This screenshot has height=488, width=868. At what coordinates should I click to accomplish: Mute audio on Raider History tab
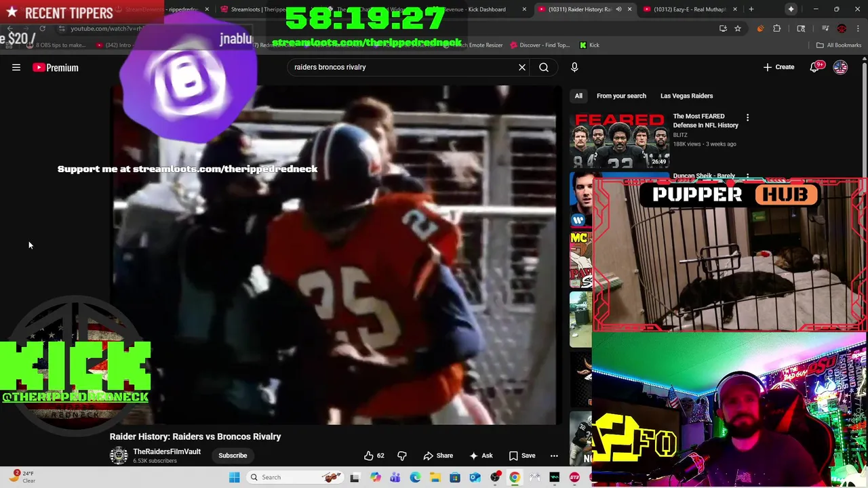click(x=618, y=9)
